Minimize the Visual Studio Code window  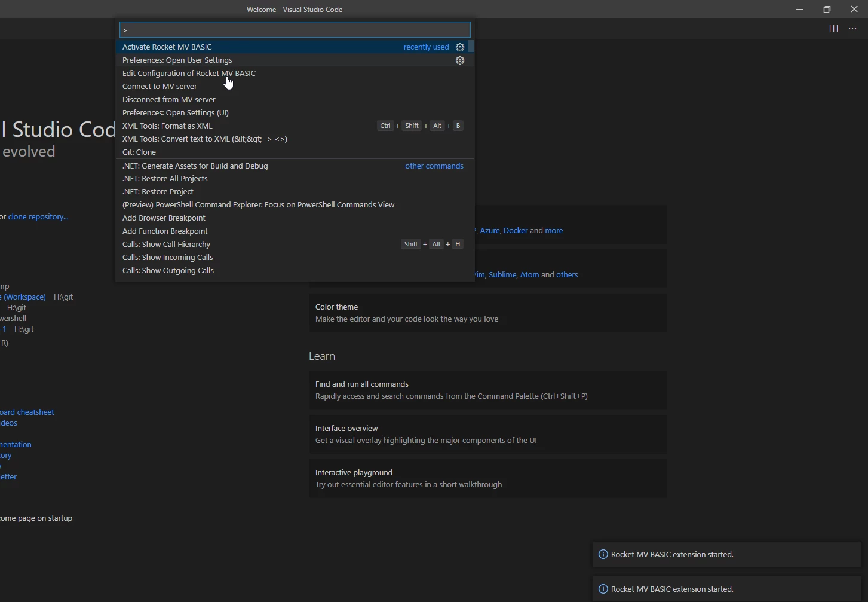pos(799,9)
